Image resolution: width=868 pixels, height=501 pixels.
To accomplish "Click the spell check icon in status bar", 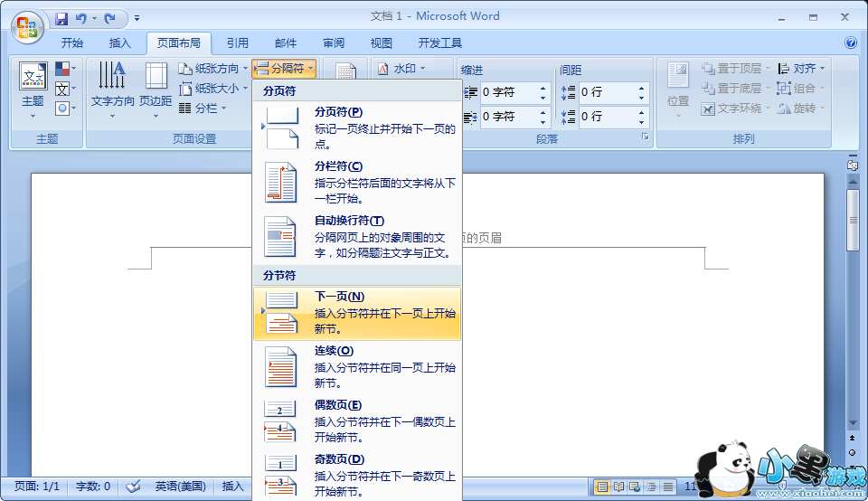I will coord(133,487).
